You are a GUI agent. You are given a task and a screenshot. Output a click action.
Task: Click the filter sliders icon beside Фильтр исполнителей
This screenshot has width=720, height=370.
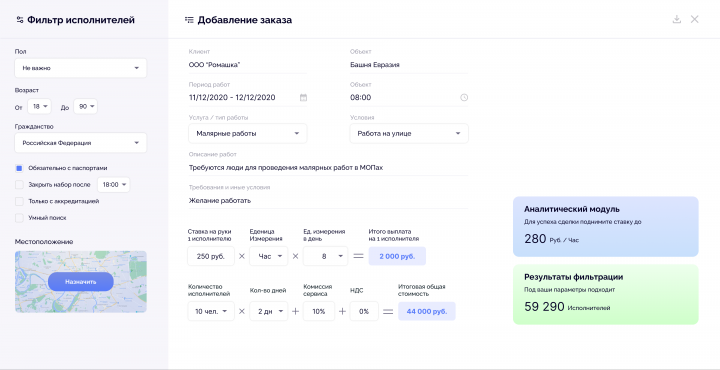19,20
